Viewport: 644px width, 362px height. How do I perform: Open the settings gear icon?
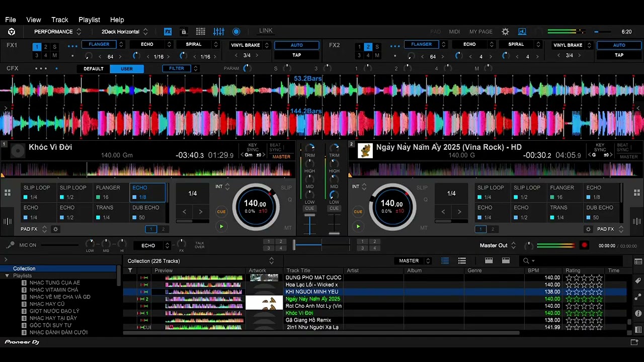(x=505, y=32)
